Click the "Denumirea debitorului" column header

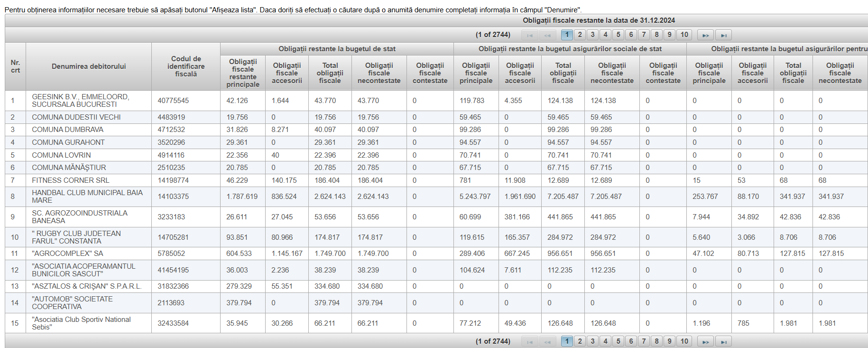[x=89, y=66]
